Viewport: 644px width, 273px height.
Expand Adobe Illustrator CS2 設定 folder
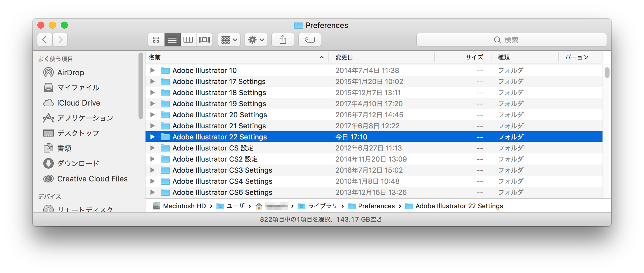point(152,159)
